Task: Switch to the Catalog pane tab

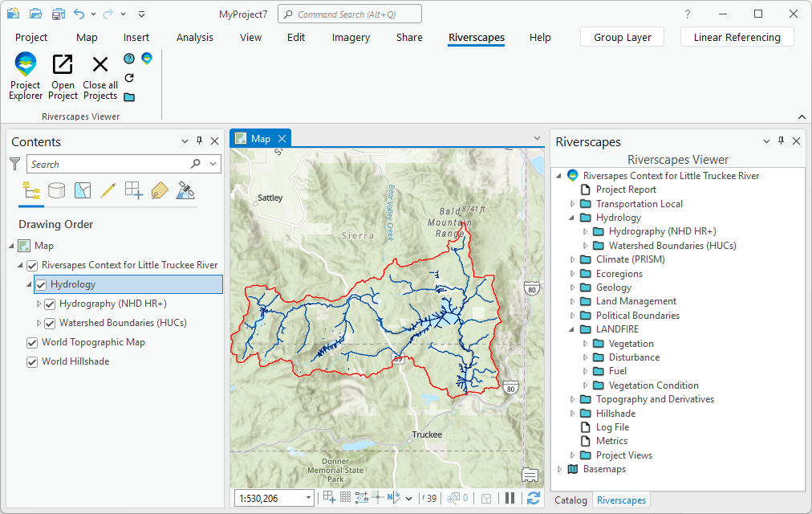Action: (x=571, y=500)
